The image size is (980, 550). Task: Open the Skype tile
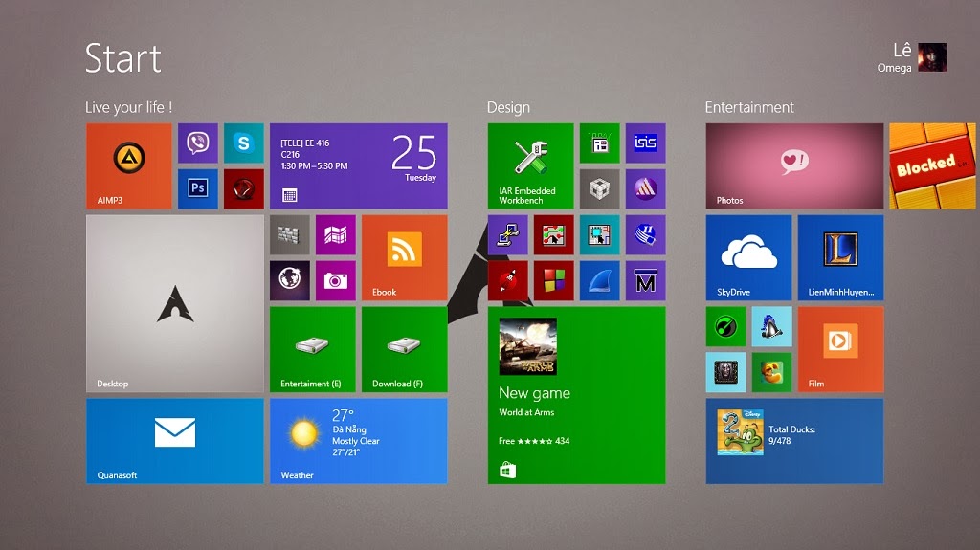coord(244,143)
